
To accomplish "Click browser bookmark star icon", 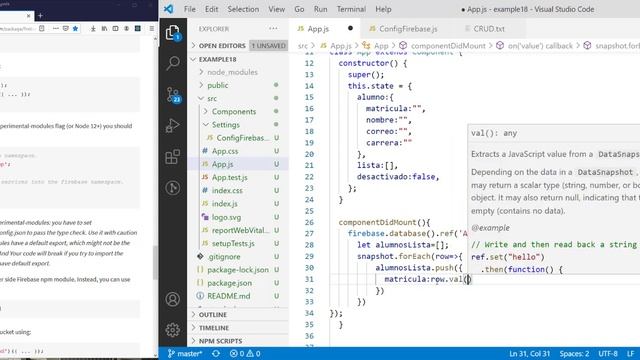I will [x=76, y=29].
